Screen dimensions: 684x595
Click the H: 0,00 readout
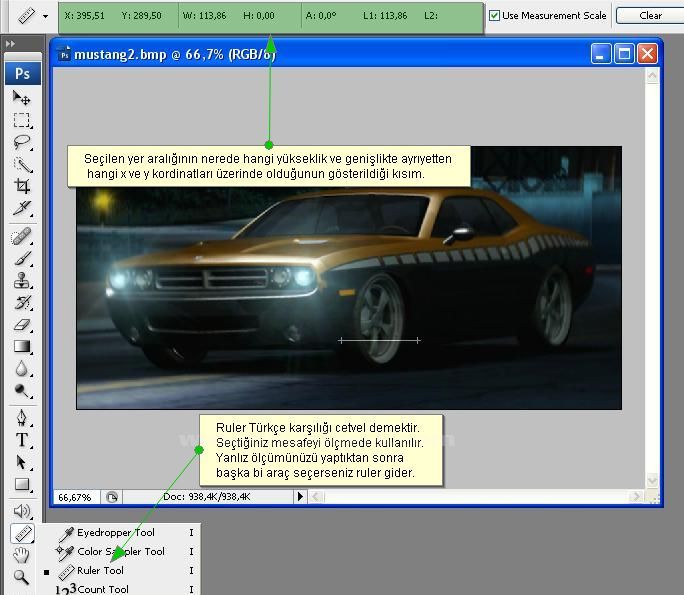259,16
